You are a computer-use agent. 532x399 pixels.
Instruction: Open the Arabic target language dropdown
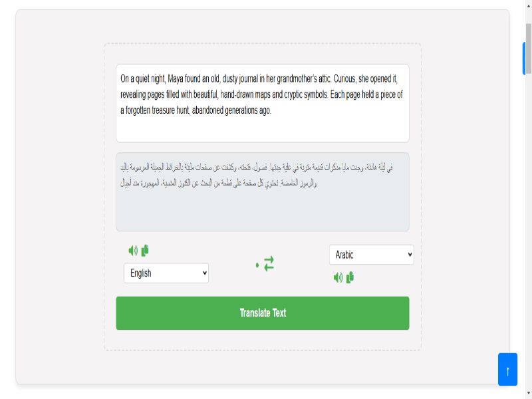[371, 255]
